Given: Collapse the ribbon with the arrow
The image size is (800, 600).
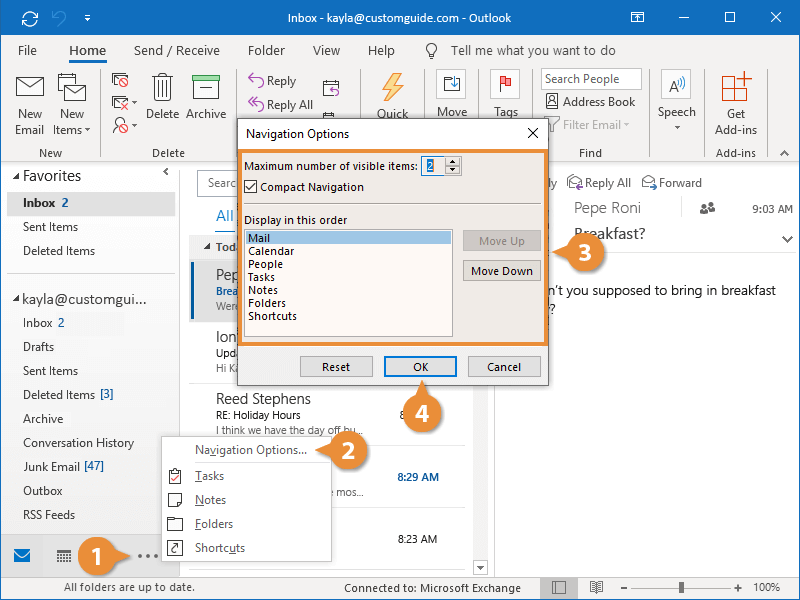Looking at the screenshot, I should pyautogui.click(x=784, y=153).
